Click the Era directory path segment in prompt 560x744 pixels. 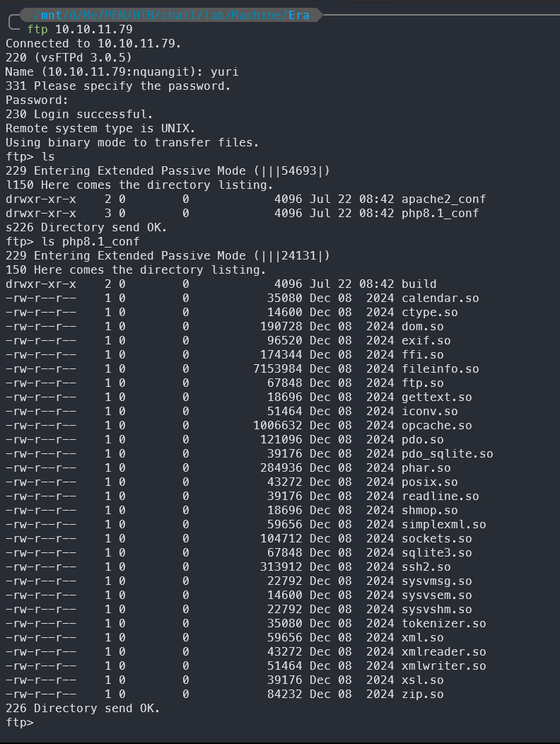[x=298, y=15]
